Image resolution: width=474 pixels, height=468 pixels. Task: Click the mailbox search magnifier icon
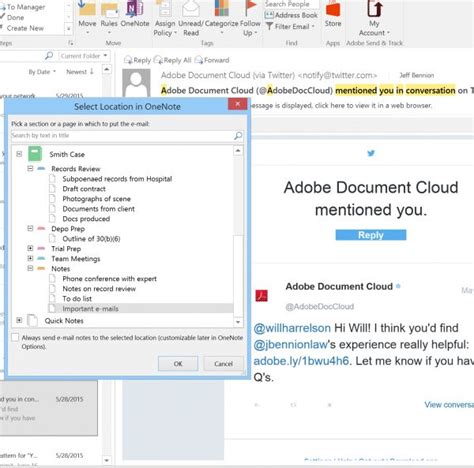click(49, 56)
